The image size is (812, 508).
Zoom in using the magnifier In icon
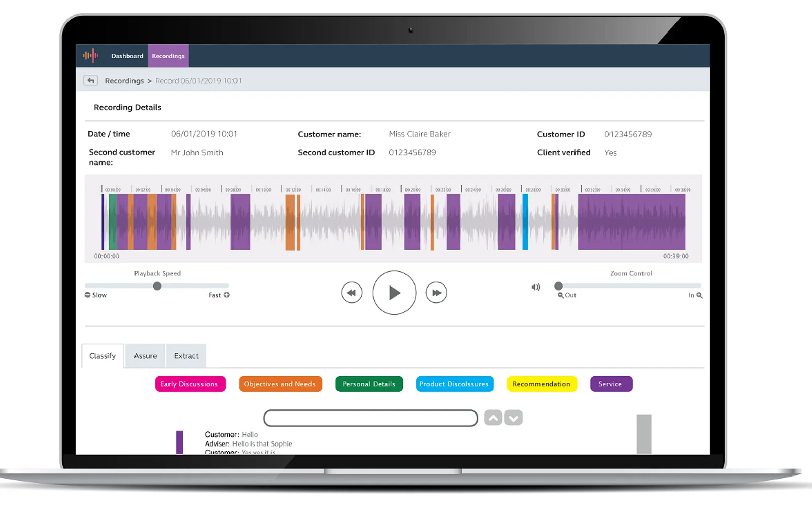[x=700, y=295]
